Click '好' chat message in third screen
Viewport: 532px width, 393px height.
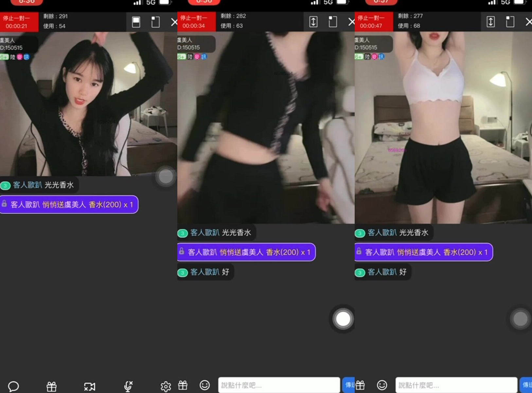tap(383, 272)
